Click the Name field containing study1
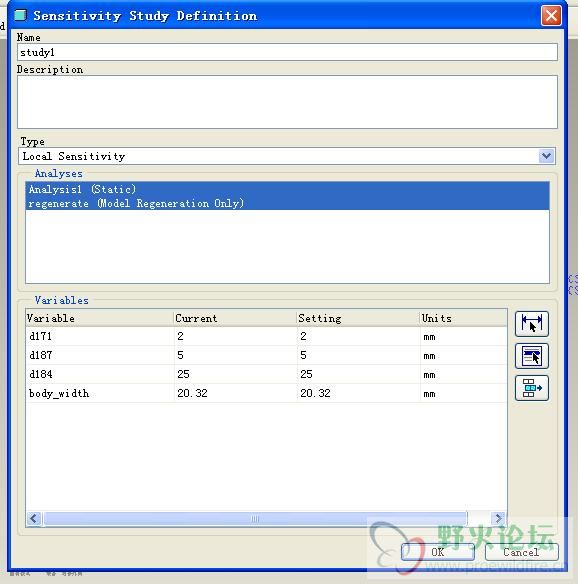 coord(287,52)
